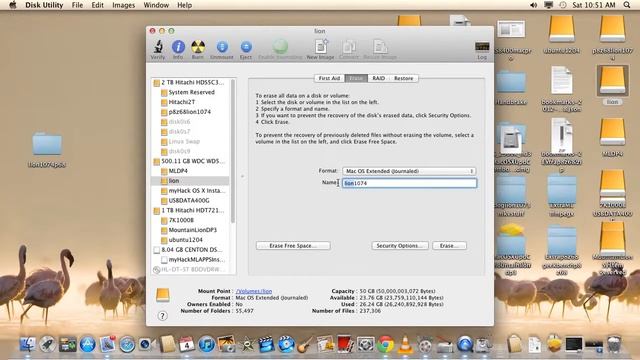The height and width of the screenshot is (360, 640).
Task: Click the Erase Free Space button
Action: pos(293,246)
